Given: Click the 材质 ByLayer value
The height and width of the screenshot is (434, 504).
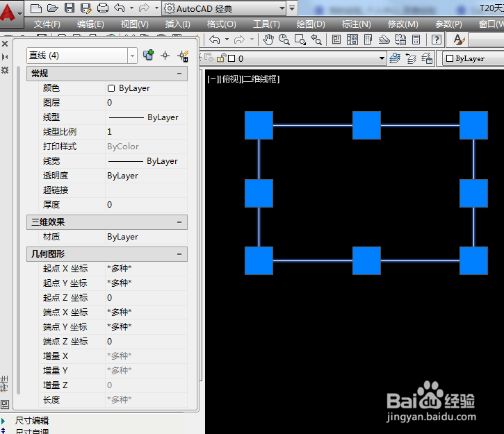Looking at the screenshot, I should (x=146, y=237).
